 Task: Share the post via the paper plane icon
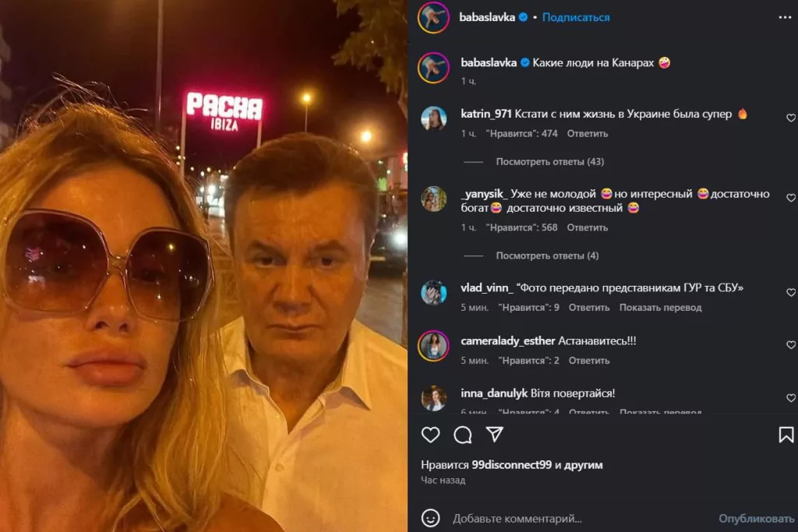click(495, 436)
